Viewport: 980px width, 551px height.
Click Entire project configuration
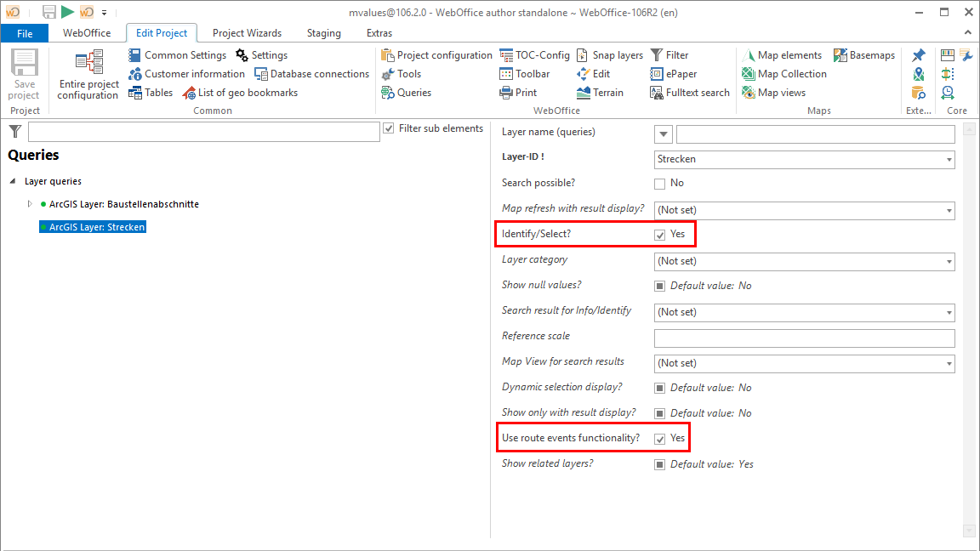(87, 77)
